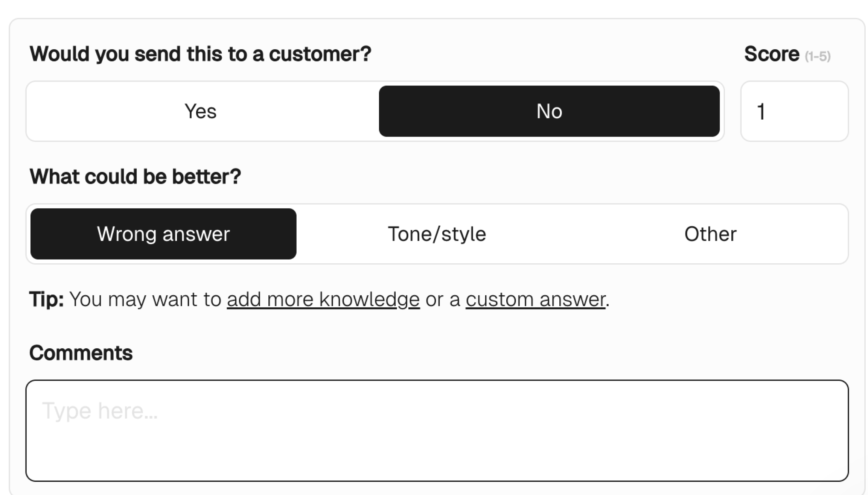Click the Type here placeholder text
The image size is (868, 495).
[x=100, y=410]
